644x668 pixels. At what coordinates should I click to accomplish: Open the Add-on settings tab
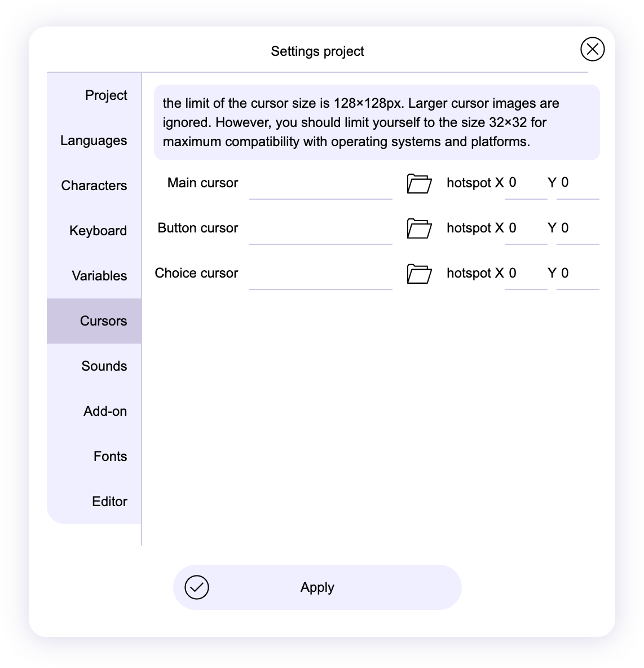[x=105, y=411]
